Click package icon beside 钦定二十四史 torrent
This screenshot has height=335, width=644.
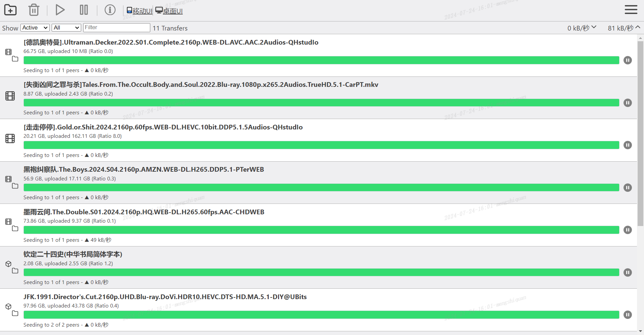[x=9, y=264]
